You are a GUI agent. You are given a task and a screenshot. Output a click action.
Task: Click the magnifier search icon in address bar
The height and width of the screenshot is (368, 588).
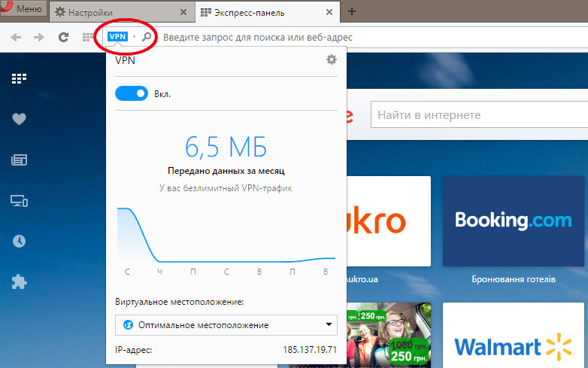[147, 37]
